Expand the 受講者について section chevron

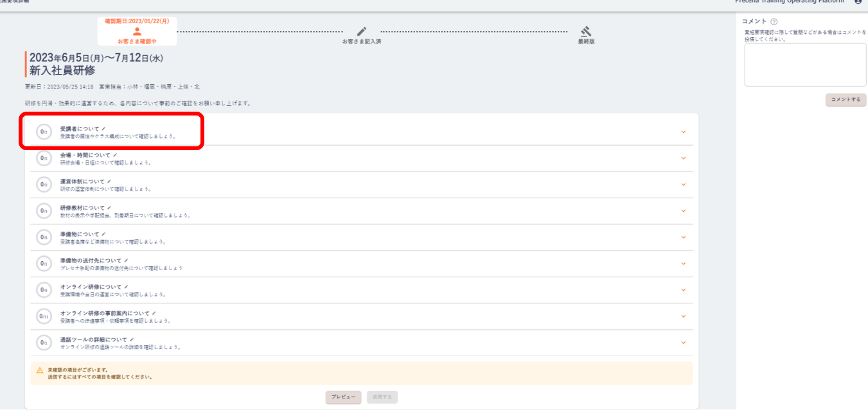pos(683,132)
